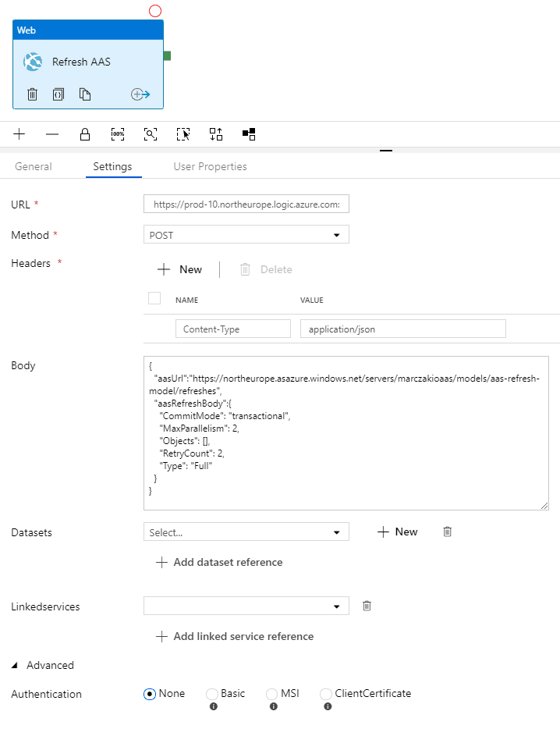Image resolution: width=560 pixels, height=729 pixels.
Task: Tick the select-all headers checkbox
Action: coord(154,298)
